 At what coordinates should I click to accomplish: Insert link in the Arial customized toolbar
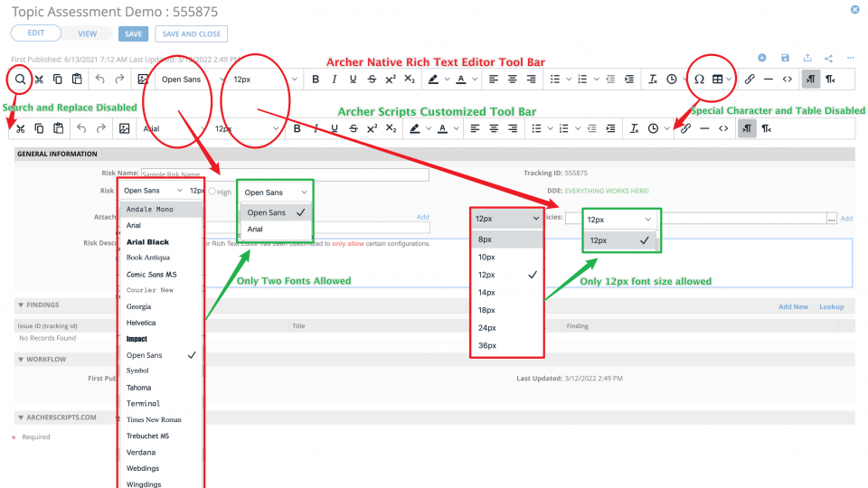point(685,128)
